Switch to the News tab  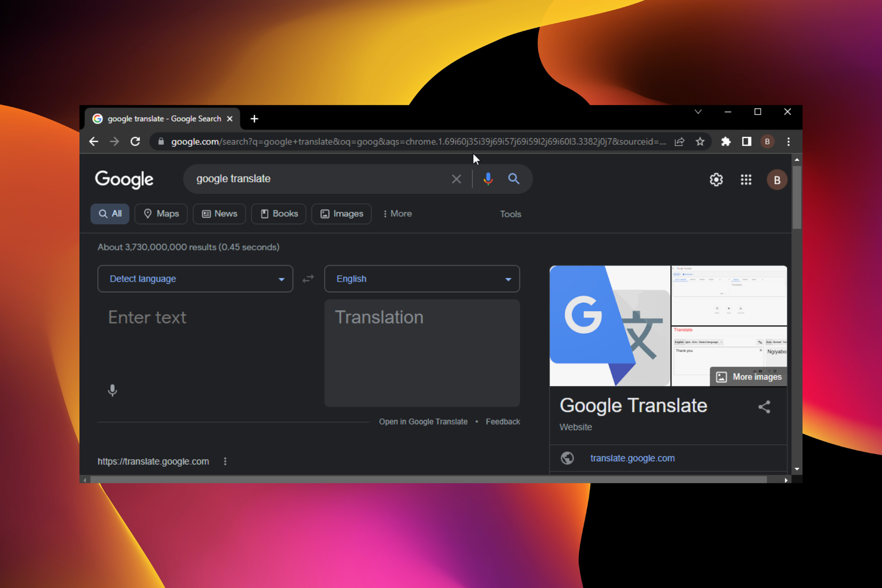click(x=220, y=214)
